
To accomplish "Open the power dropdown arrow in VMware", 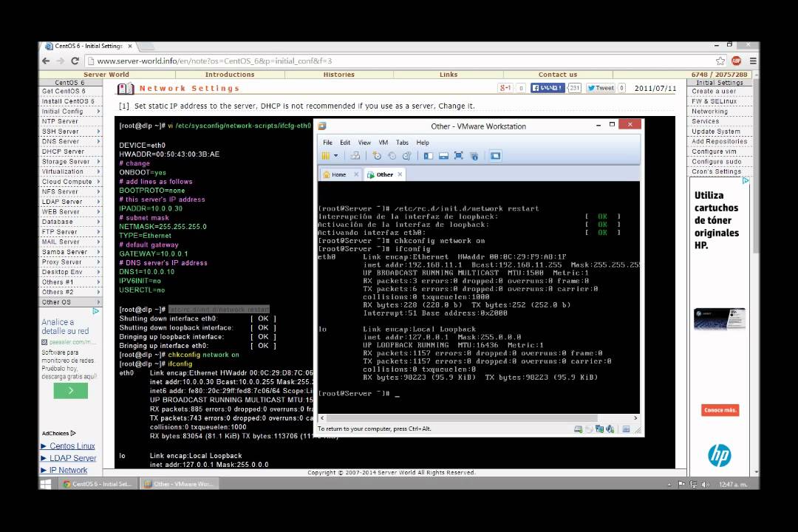I will [336, 156].
